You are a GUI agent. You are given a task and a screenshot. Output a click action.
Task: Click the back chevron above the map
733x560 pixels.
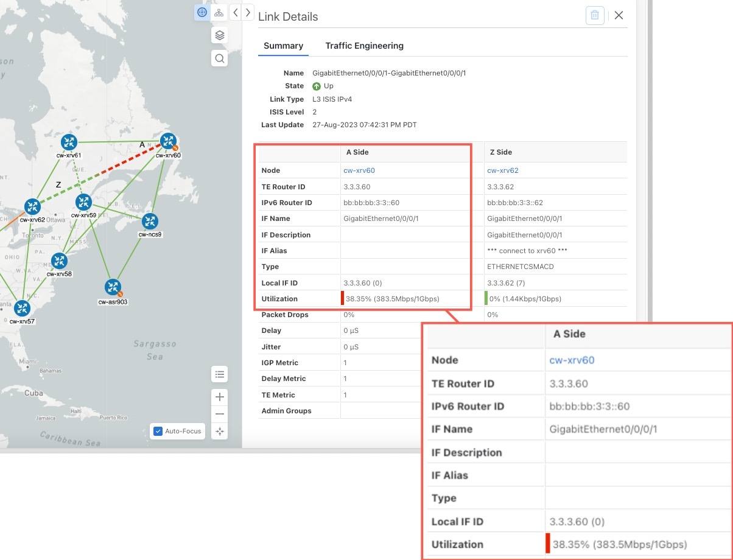click(x=236, y=12)
